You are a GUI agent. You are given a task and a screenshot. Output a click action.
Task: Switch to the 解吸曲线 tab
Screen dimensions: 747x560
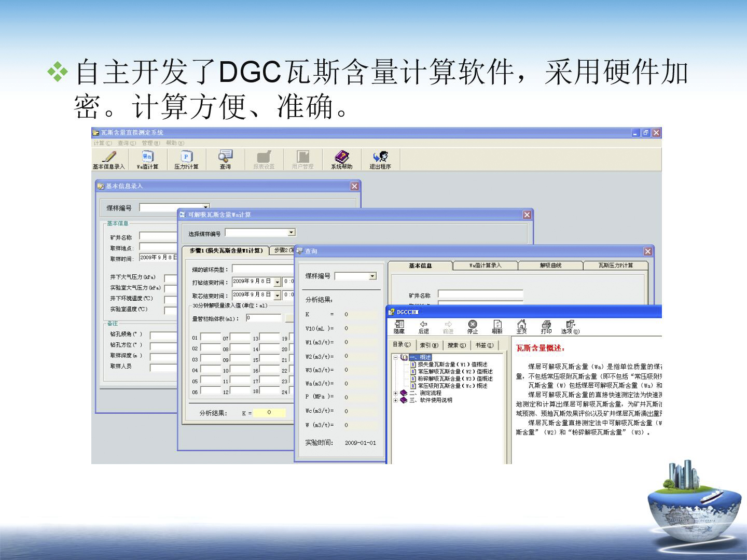coord(550,265)
